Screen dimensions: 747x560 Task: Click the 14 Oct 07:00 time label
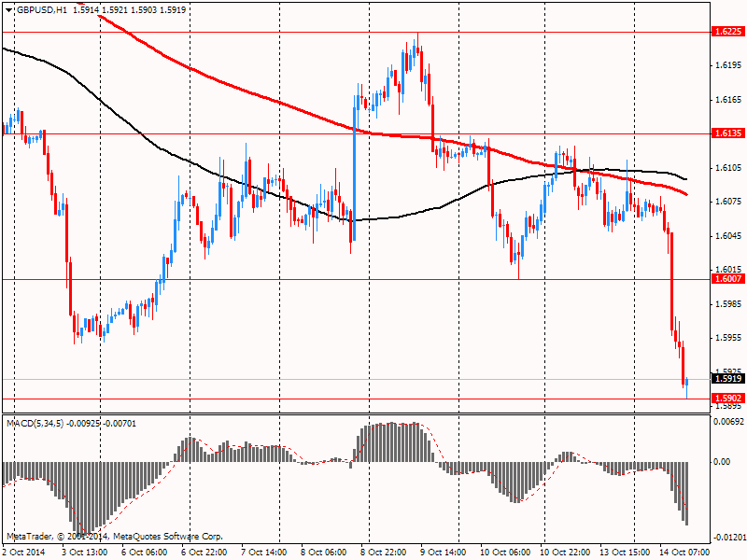pyautogui.click(x=684, y=552)
